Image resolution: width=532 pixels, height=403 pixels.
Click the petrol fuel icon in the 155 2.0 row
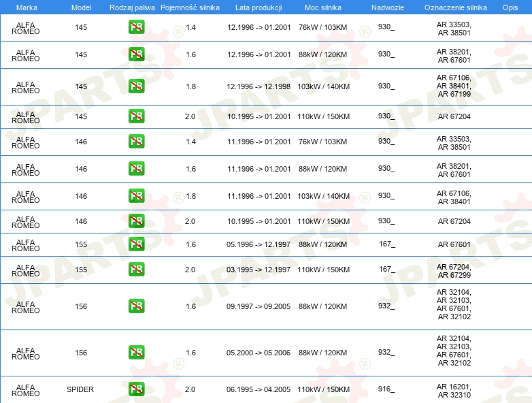pyautogui.click(x=136, y=269)
